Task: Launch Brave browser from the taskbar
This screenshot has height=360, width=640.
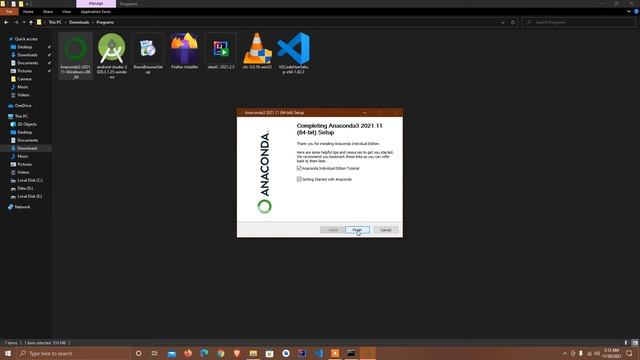Action: pyautogui.click(x=237, y=353)
